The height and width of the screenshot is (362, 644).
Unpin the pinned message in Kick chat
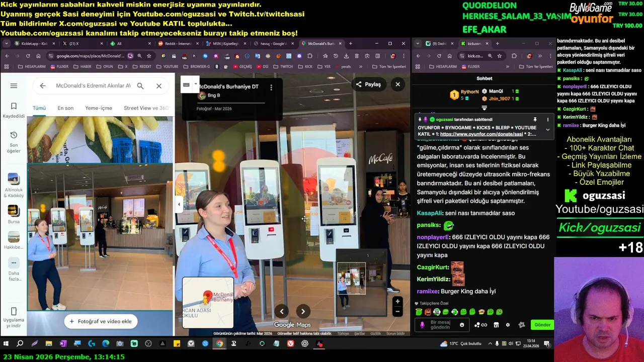click(x=535, y=120)
